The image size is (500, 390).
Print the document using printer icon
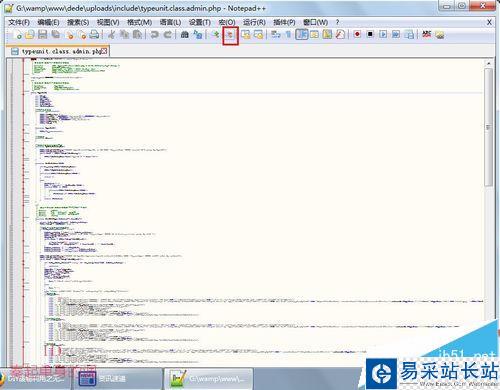click(x=95, y=34)
